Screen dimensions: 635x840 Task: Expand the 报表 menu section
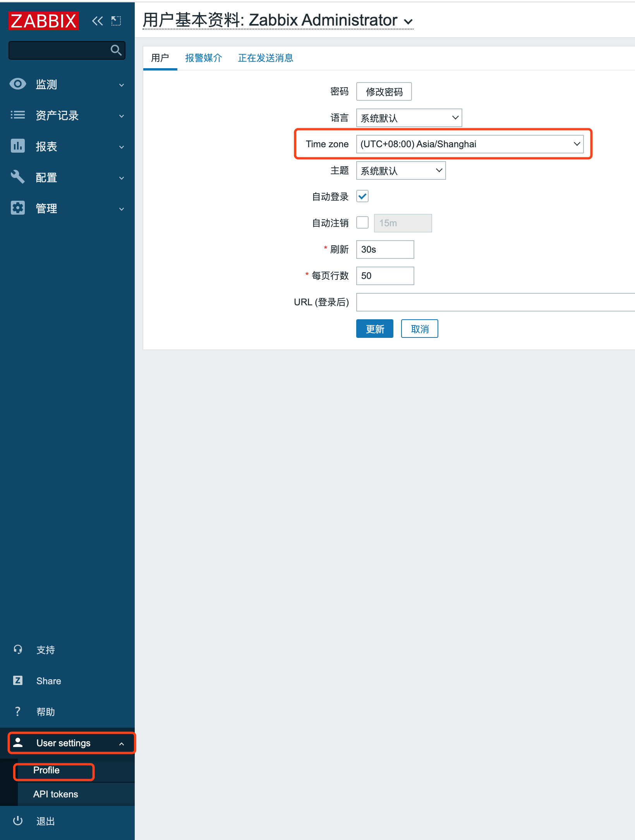pos(122,147)
